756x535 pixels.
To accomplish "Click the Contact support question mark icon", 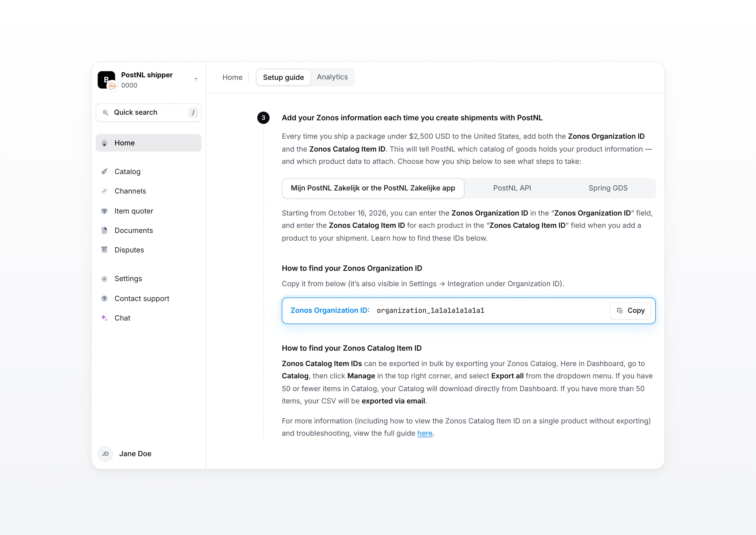I will click(x=104, y=298).
